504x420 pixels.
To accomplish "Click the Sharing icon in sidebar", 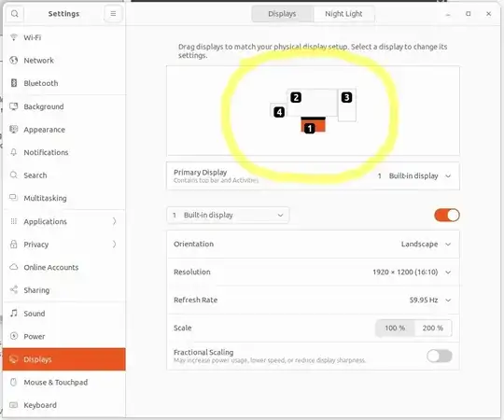I will point(13,290).
